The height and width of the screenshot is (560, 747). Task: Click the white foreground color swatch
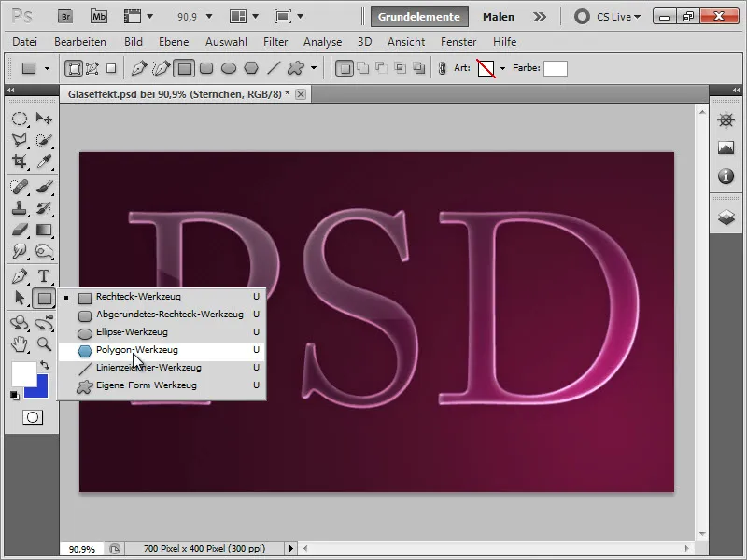point(22,372)
